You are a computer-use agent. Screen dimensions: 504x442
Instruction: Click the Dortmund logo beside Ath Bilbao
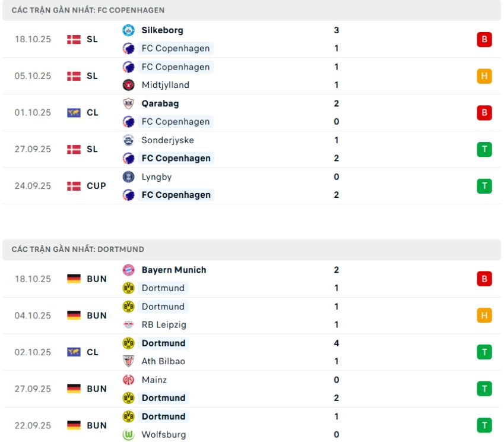(128, 343)
